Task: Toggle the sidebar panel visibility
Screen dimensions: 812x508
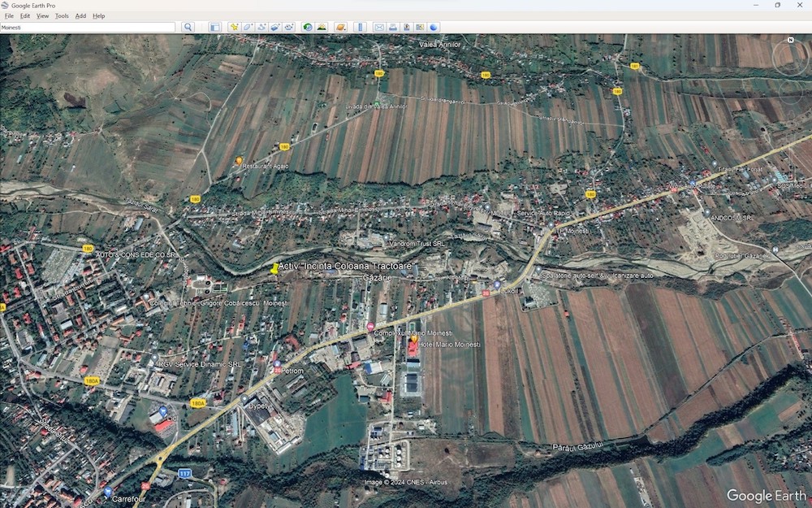Action: click(x=215, y=27)
